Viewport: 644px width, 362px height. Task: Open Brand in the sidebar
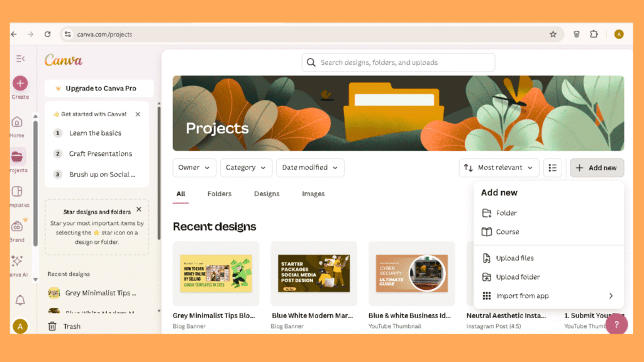point(17,231)
